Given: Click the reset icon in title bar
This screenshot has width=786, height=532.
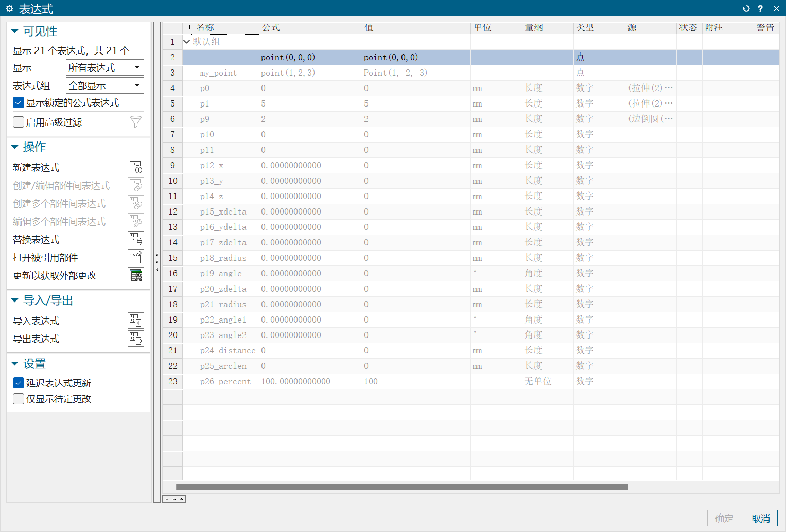Looking at the screenshot, I should point(746,9).
